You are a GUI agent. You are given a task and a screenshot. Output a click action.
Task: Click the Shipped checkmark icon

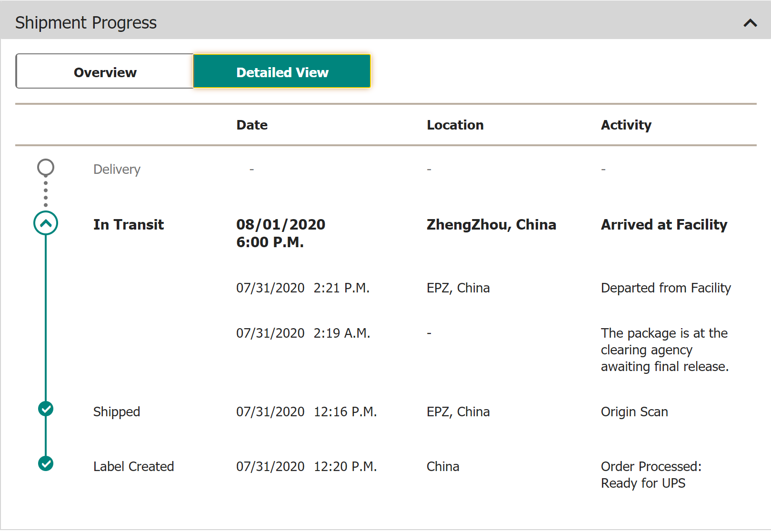point(46,409)
